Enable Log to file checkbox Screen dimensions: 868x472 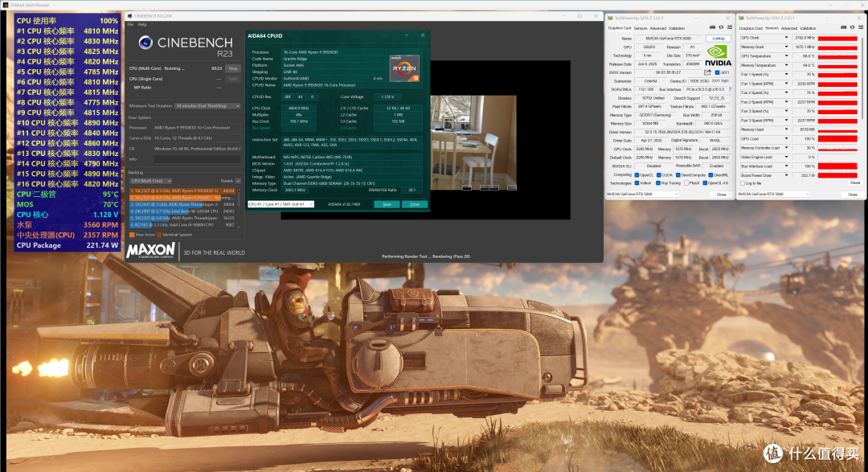point(743,183)
